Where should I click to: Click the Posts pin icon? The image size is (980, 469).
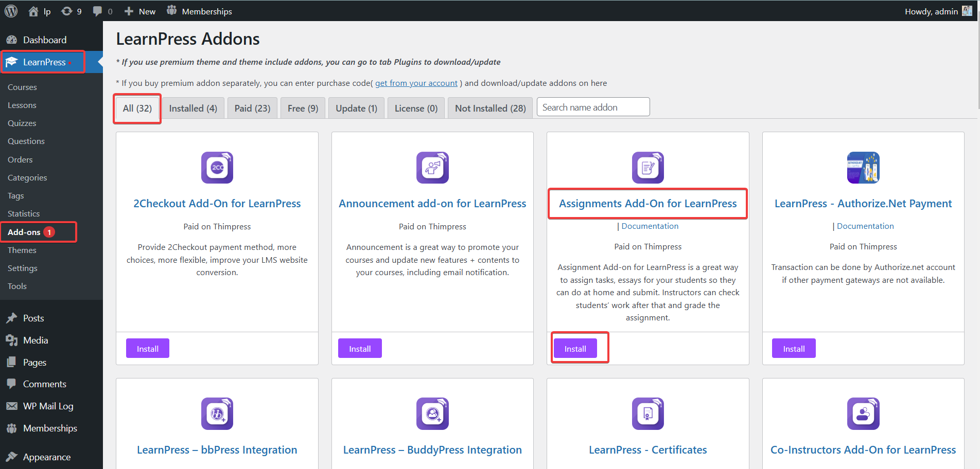(x=11, y=318)
